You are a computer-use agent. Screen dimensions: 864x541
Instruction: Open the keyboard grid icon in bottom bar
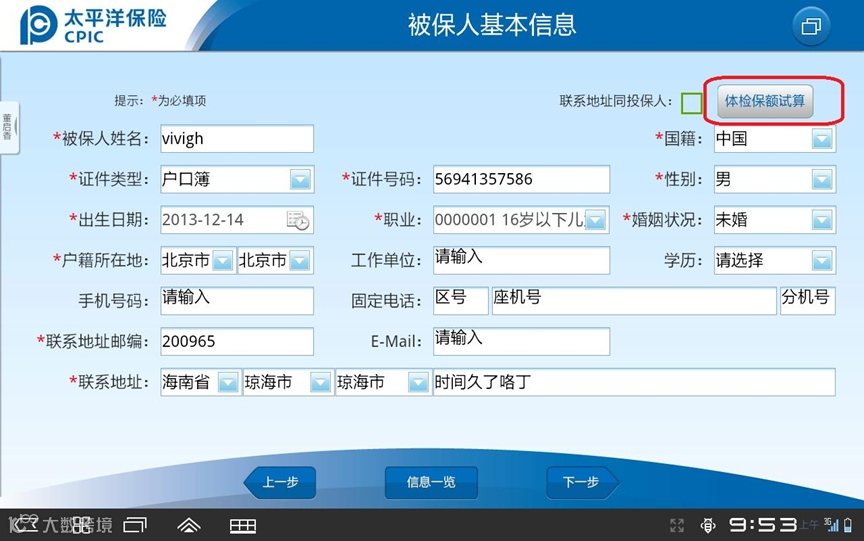(242, 526)
